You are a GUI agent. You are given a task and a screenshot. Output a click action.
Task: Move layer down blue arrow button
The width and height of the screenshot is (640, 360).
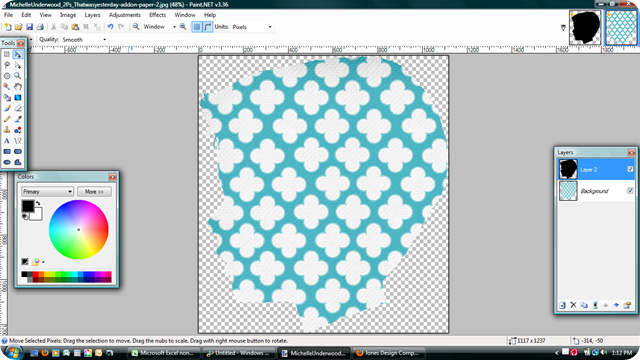616,305
